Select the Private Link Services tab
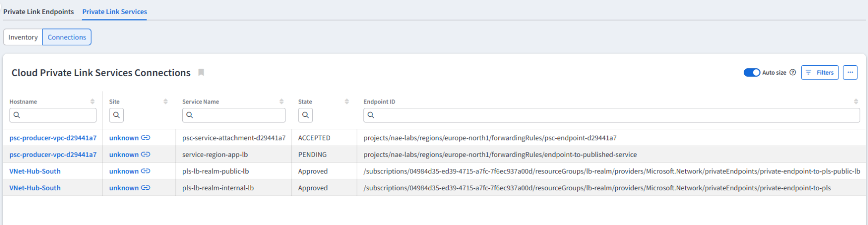Image resolution: width=868 pixels, height=225 pixels. coord(114,12)
